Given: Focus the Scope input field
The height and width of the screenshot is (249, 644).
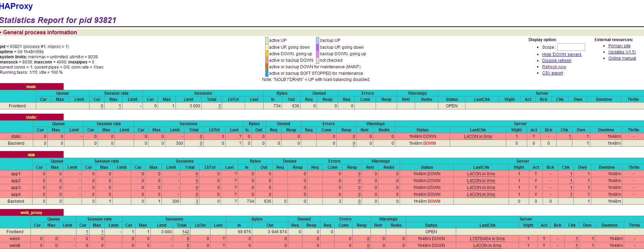Looking at the screenshot, I should coord(571,47).
